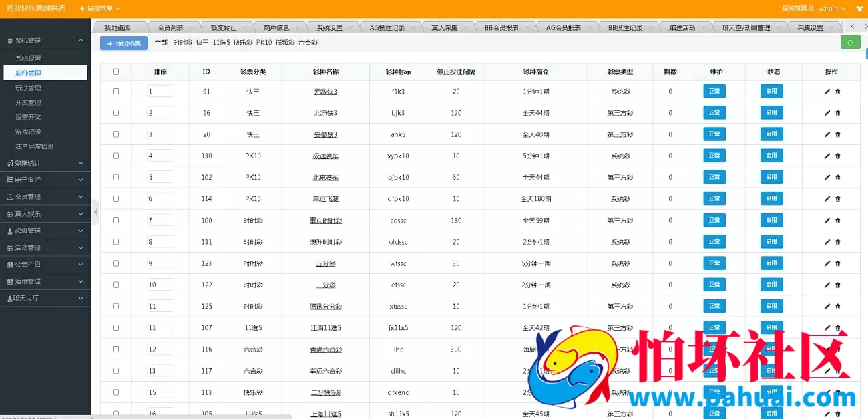This screenshot has height=419, width=868.
Task: Toggle the 启用 status button for 北京赛车
Action: pos(771,176)
